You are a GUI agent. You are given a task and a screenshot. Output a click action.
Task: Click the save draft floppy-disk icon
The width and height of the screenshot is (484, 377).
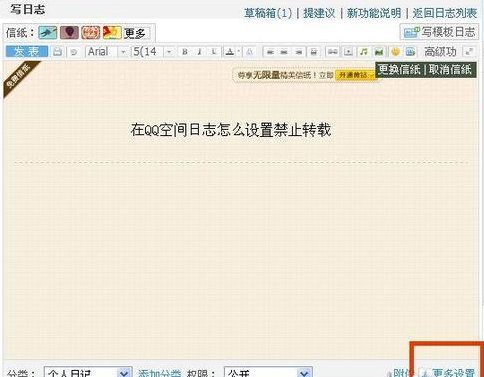point(58,52)
